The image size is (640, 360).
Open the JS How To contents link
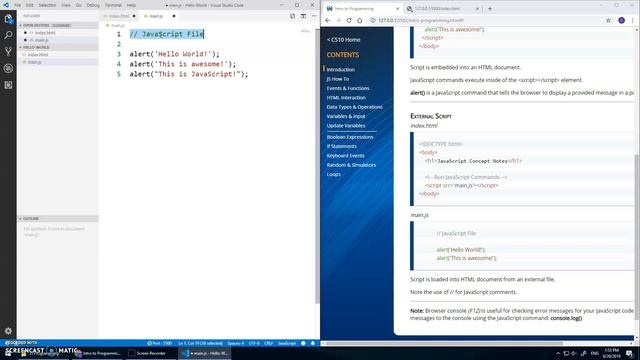tap(338, 79)
